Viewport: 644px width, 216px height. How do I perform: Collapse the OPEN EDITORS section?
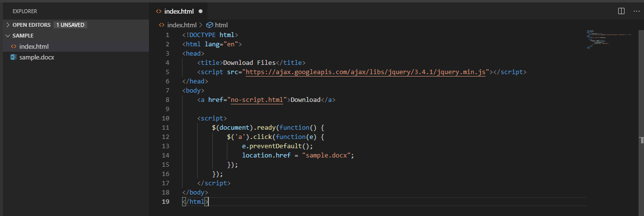8,24
